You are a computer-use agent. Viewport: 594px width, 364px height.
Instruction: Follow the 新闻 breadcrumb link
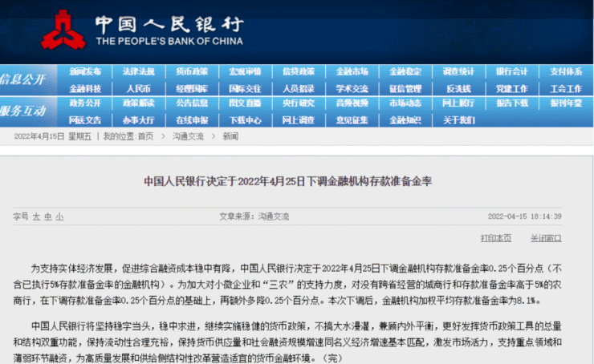(x=230, y=136)
